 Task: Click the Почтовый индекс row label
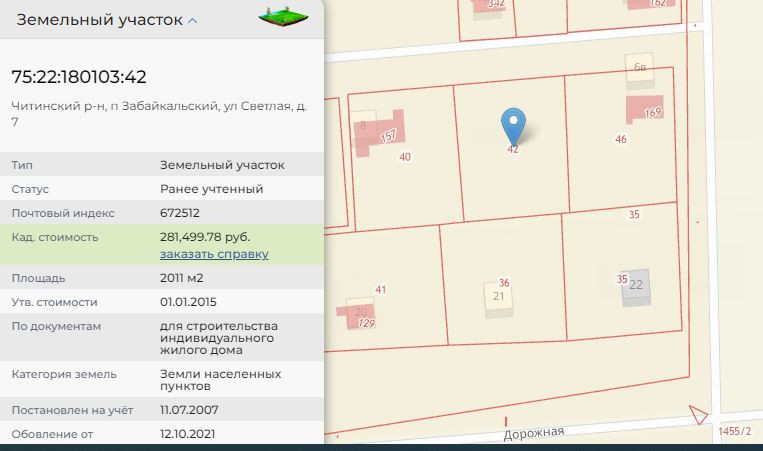(x=63, y=213)
